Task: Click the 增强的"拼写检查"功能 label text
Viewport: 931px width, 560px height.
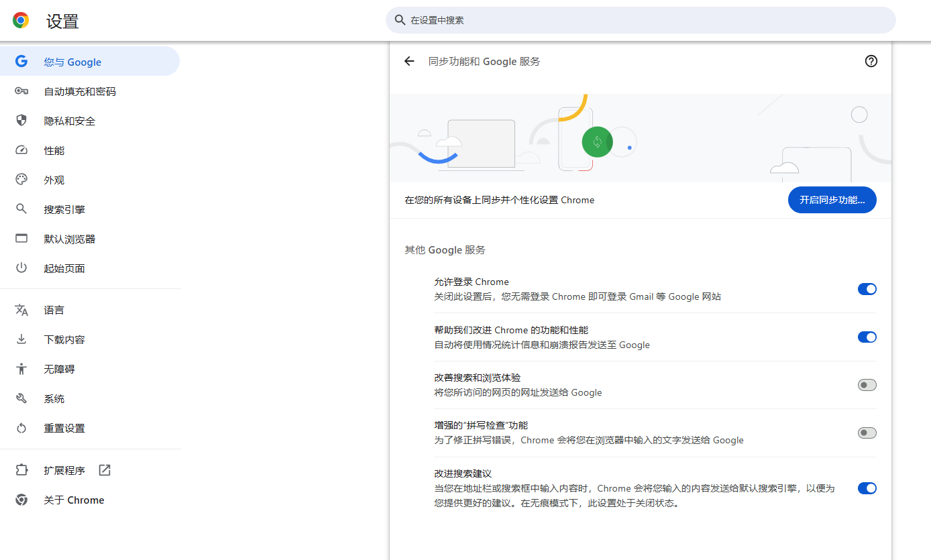Action: tap(481, 425)
